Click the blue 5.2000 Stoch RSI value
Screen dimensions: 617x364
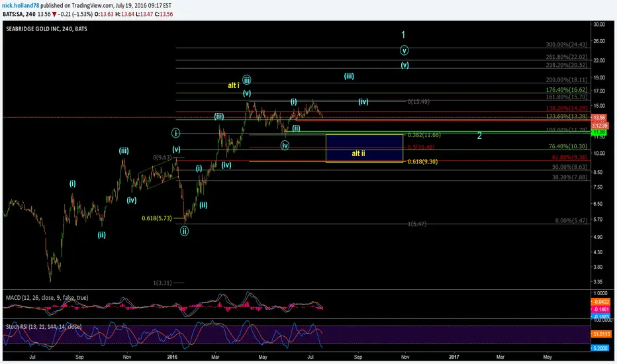pos(601,348)
